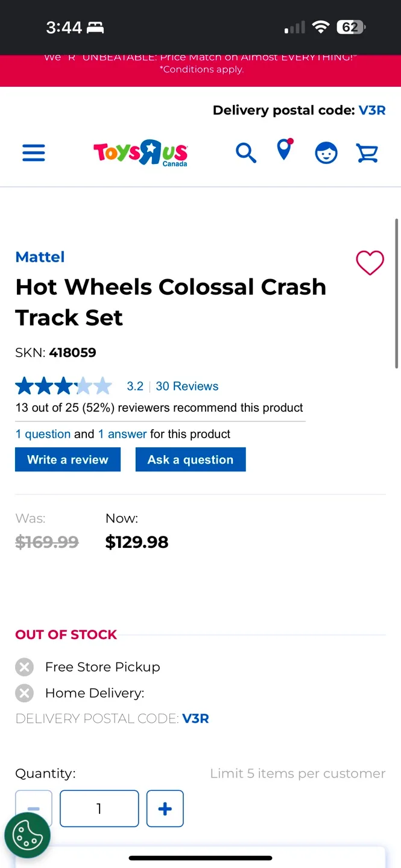Toggle the wishlist heart for this product
This screenshot has height=868, width=401.
coord(370,263)
